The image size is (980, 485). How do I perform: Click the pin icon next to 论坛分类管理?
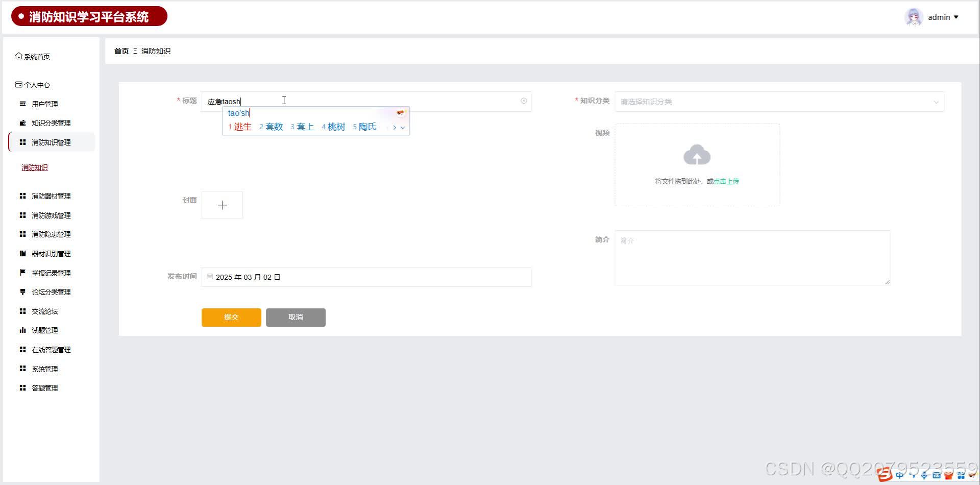[x=22, y=292]
